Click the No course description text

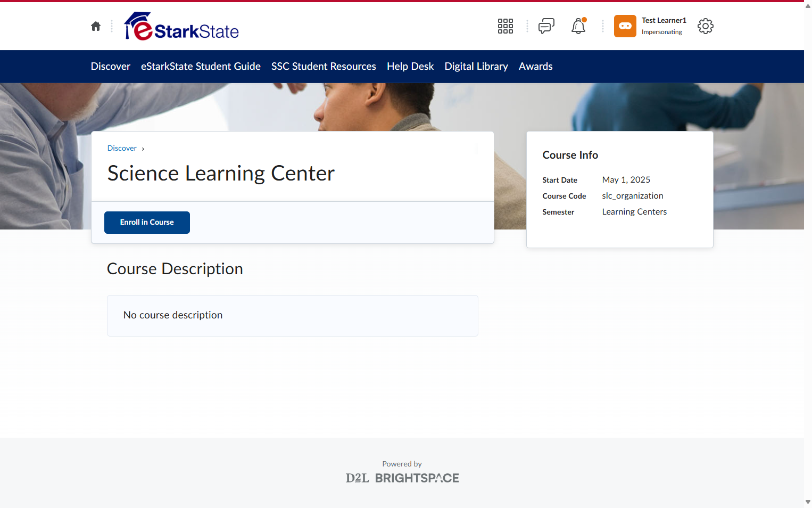pyautogui.click(x=173, y=315)
